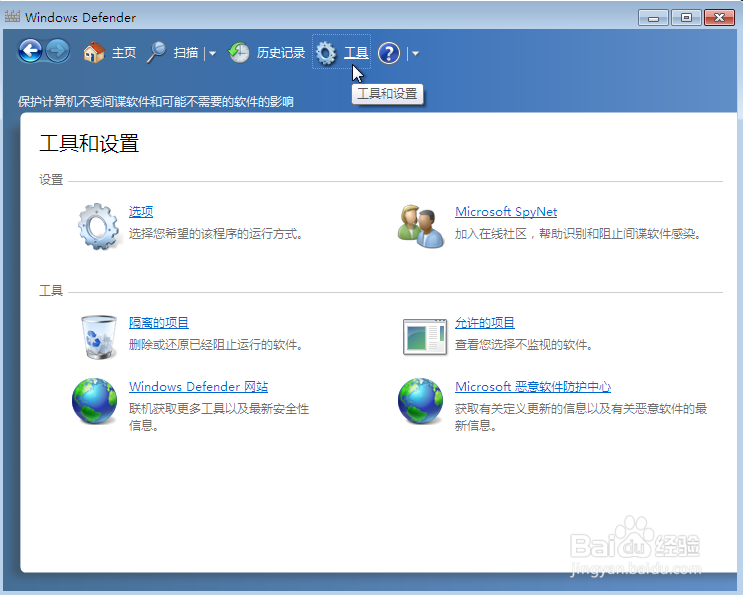This screenshot has height=595, width=743.
Task: Click the 工具和设置 page heading
Action: [x=89, y=143]
